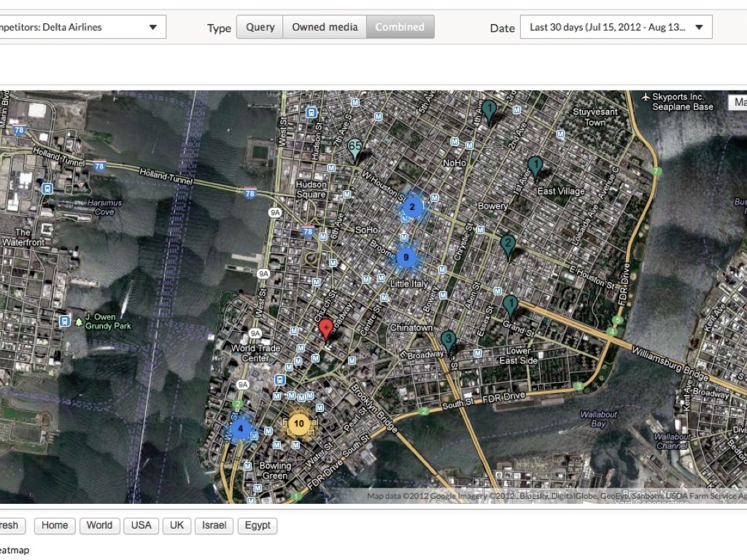Zoom the map to USA

(141, 525)
